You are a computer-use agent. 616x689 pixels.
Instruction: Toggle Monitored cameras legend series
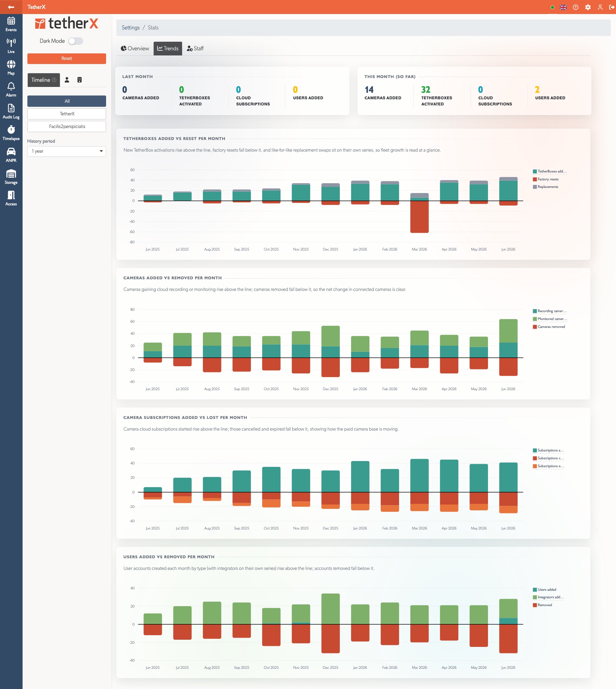point(550,319)
